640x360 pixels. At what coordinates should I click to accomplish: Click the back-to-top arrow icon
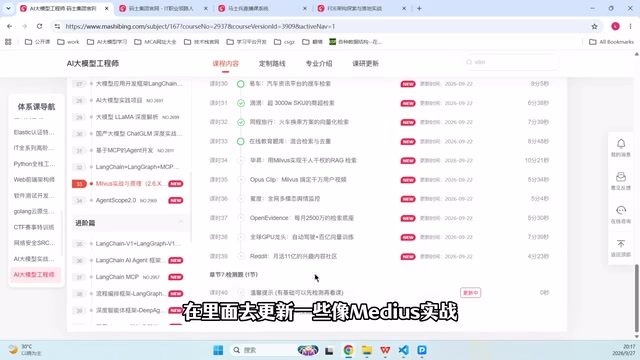click(x=621, y=244)
